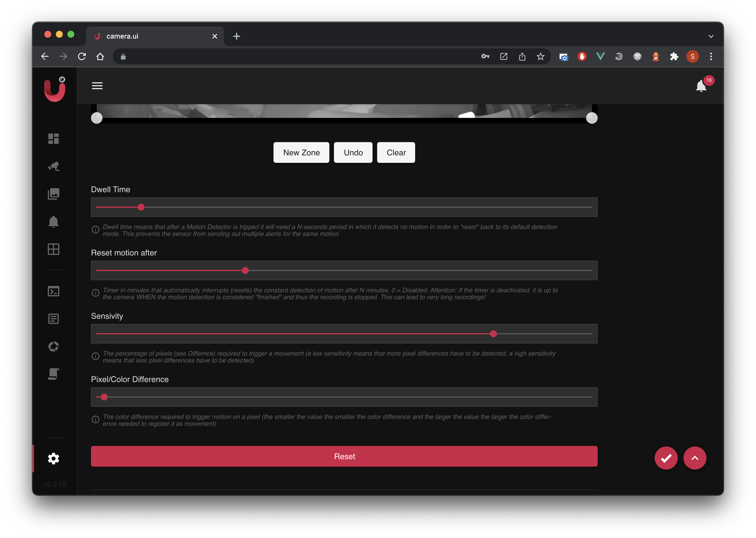Open the camview grid icon
Screen dimensions: 756x538
click(x=53, y=249)
